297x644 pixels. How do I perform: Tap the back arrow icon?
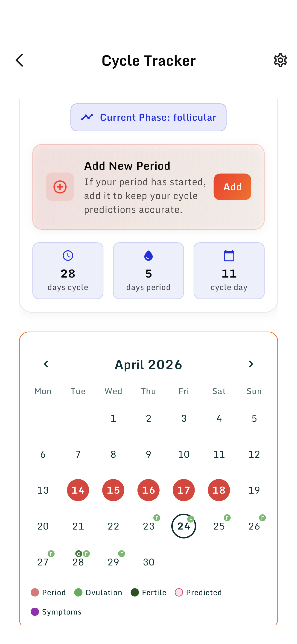click(20, 60)
